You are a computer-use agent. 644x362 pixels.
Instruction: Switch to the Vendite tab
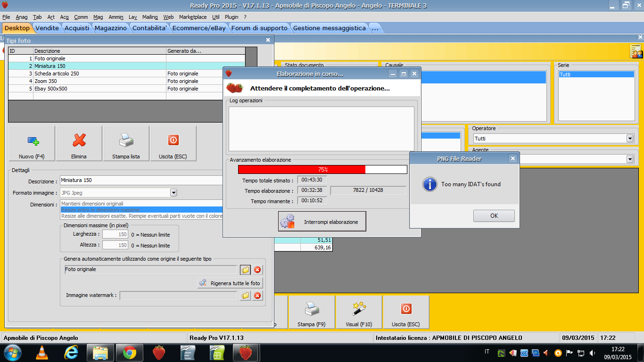coord(47,28)
